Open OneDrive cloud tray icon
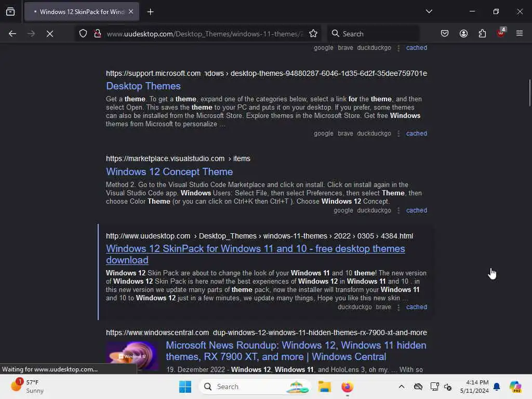The image size is (532, 399). 418,387
